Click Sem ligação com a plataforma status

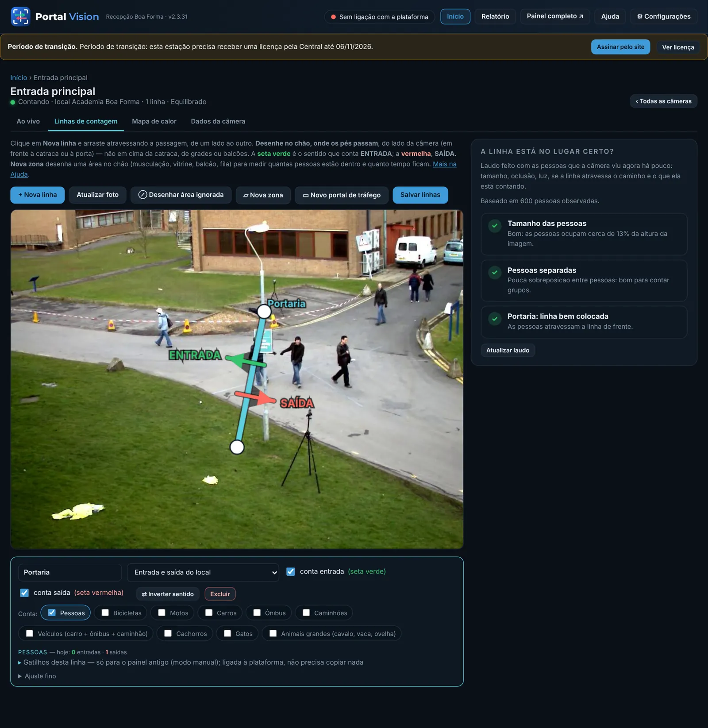click(x=380, y=17)
